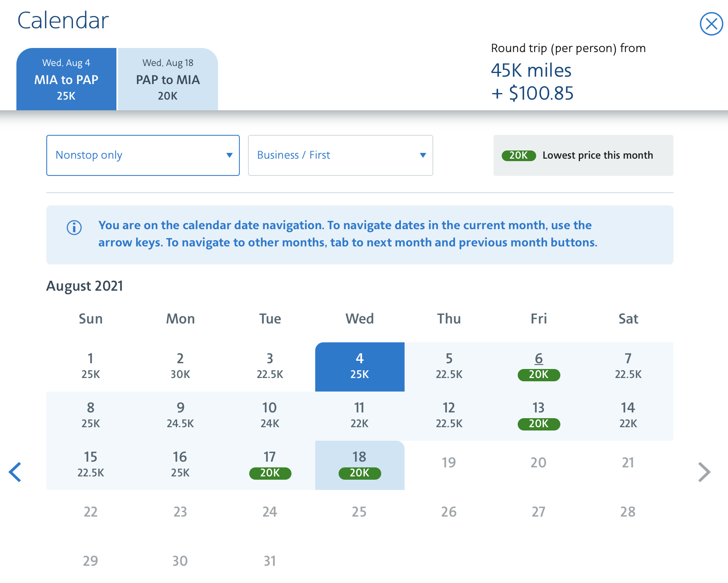This screenshot has height=583, width=728.
Task: Select August 11 with 22K miles
Action: click(x=359, y=415)
